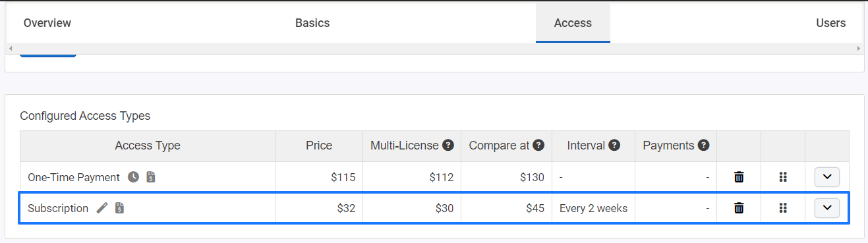Click the tab bar left scroll arrow
868x243 pixels.
coord(11,49)
